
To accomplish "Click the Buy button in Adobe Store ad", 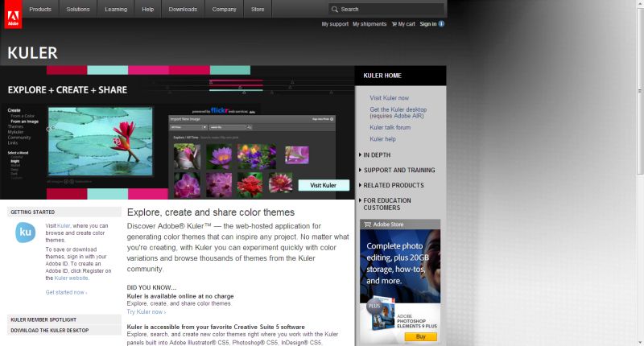I will (421, 336).
